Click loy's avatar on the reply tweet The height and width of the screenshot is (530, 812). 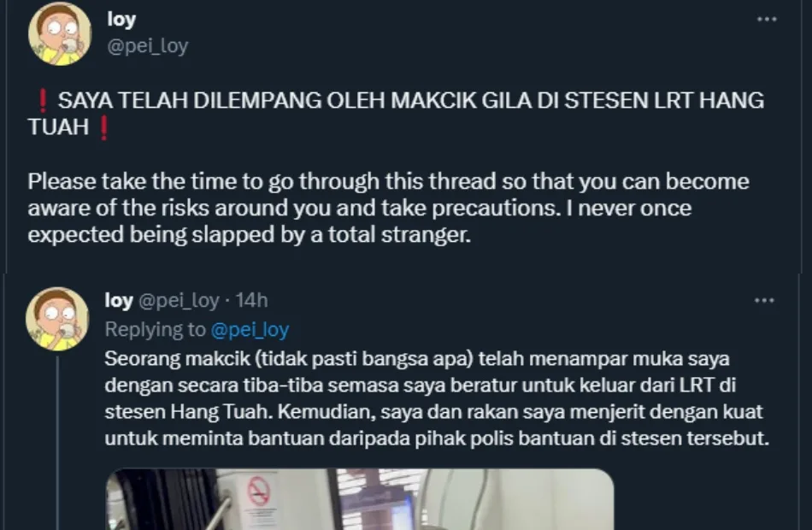click(x=57, y=319)
